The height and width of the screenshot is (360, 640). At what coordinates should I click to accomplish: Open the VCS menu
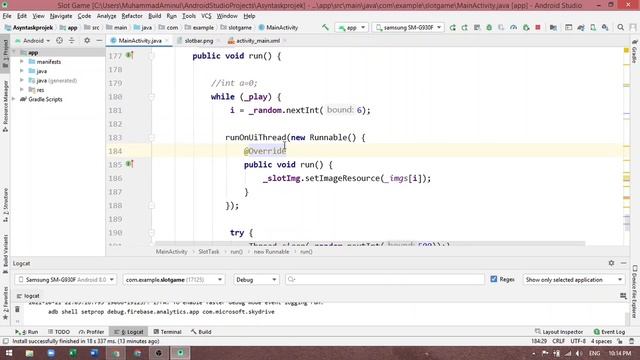pos(206,16)
